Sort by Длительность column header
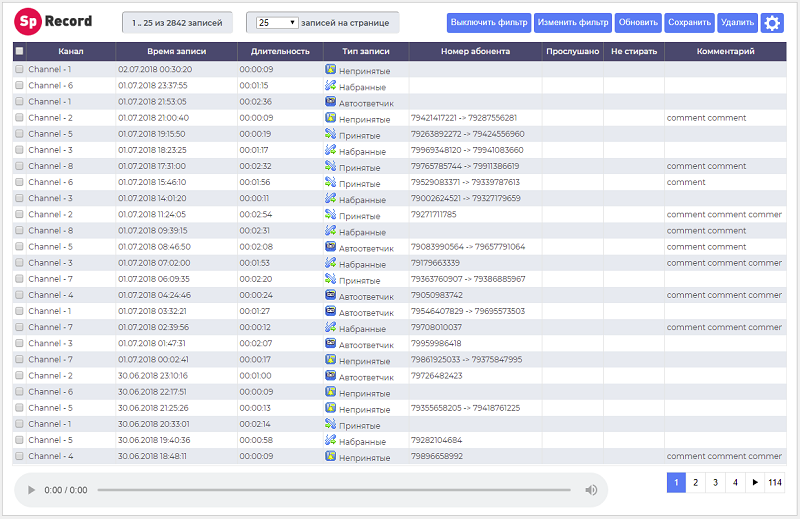This screenshot has height=519, width=800. pos(280,51)
